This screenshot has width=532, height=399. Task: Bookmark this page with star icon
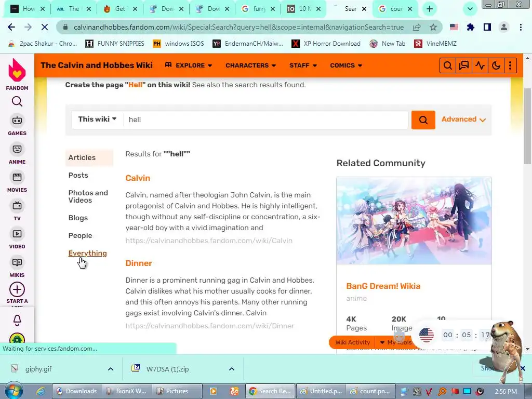433,27
